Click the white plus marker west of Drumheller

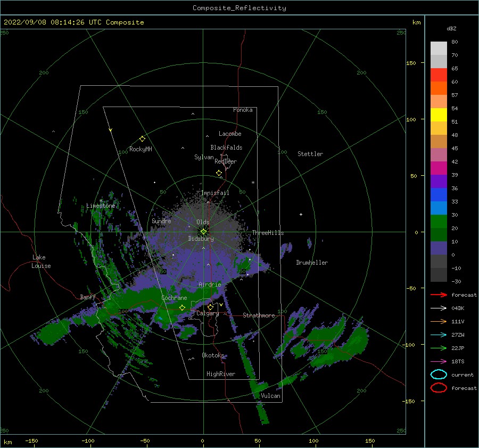click(301, 214)
